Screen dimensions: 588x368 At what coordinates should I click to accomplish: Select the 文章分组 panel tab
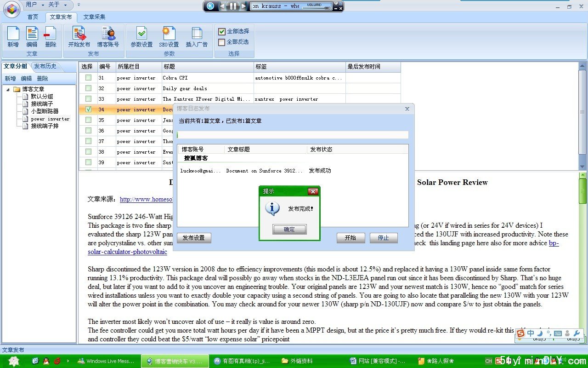16,66
